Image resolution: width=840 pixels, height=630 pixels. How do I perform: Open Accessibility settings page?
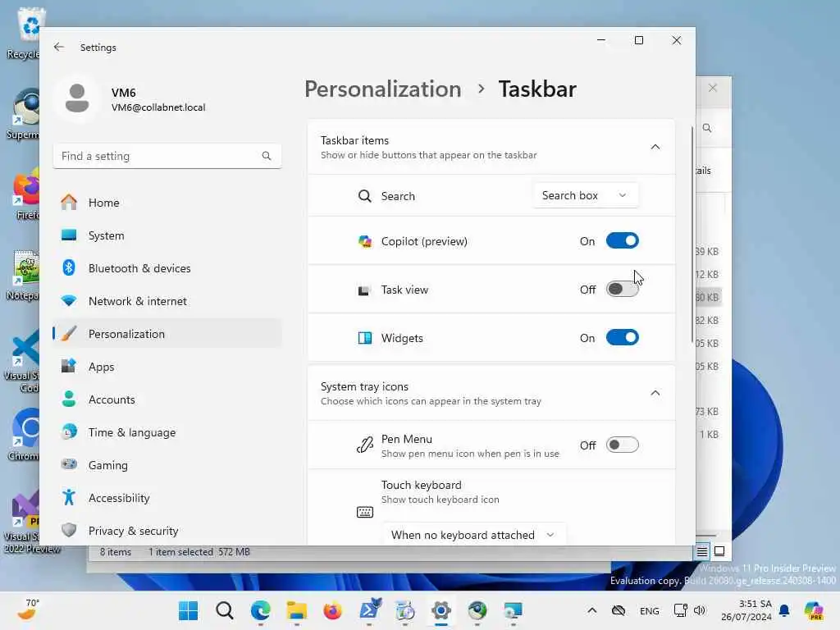coord(167,498)
